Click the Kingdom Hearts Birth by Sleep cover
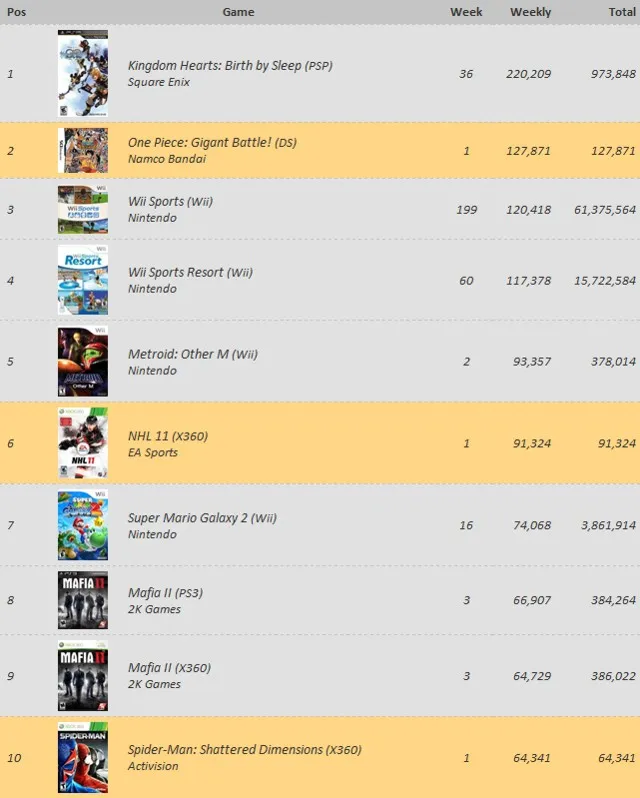This screenshot has width=640, height=798. click(x=83, y=73)
